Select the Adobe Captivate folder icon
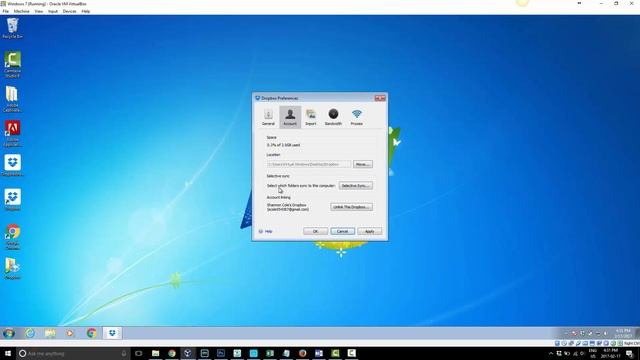 coord(12,99)
